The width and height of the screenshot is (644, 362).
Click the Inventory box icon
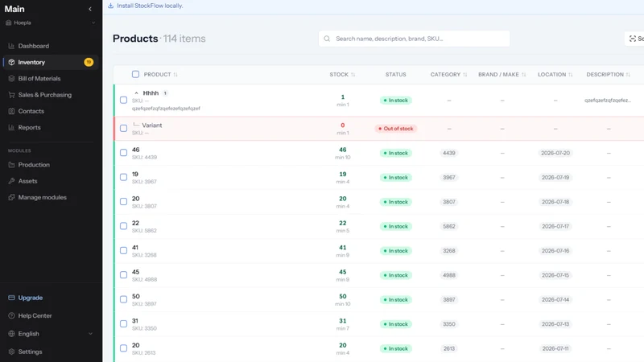point(11,63)
